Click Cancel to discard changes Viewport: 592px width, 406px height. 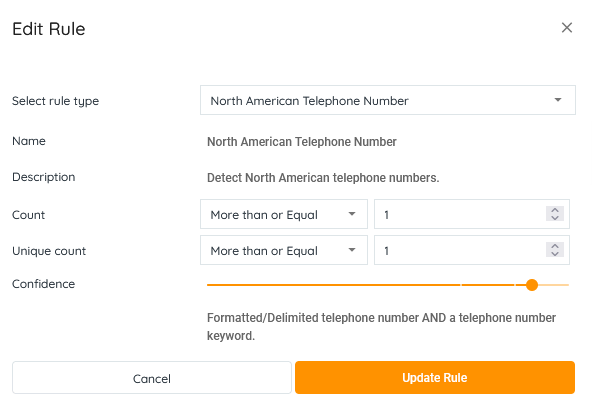tap(152, 378)
